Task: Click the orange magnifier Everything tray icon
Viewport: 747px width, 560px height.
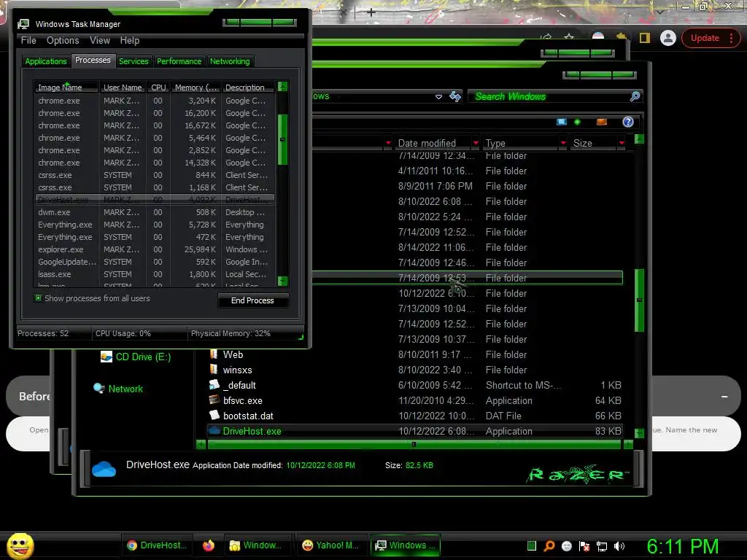Action: (x=549, y=545)
